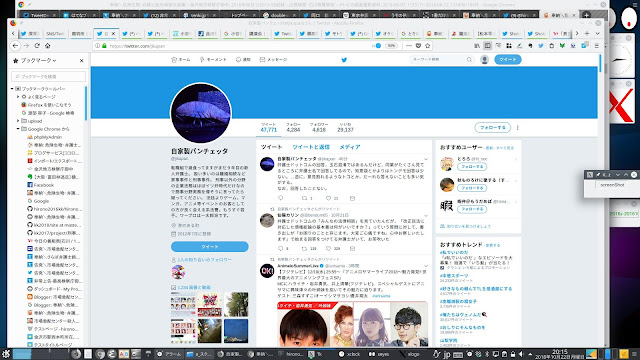Click the 29,137 いいね count

click(x=345, y=127)
